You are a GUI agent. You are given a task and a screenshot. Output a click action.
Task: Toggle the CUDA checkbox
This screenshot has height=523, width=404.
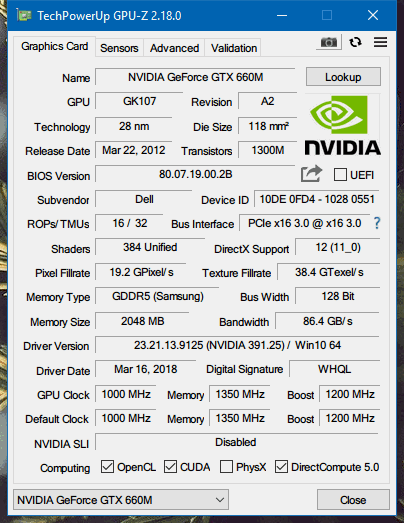tap(170, 467)
